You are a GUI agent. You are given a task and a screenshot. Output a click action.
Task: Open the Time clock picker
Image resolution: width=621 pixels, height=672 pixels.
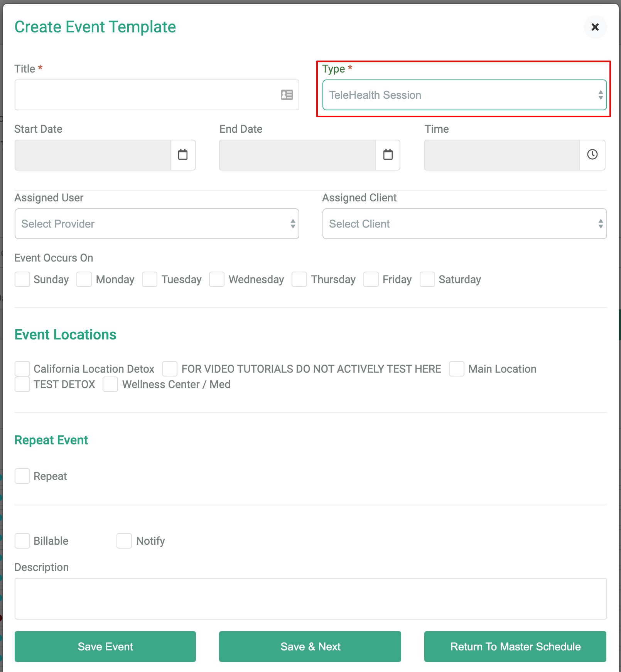coord(592,155)
